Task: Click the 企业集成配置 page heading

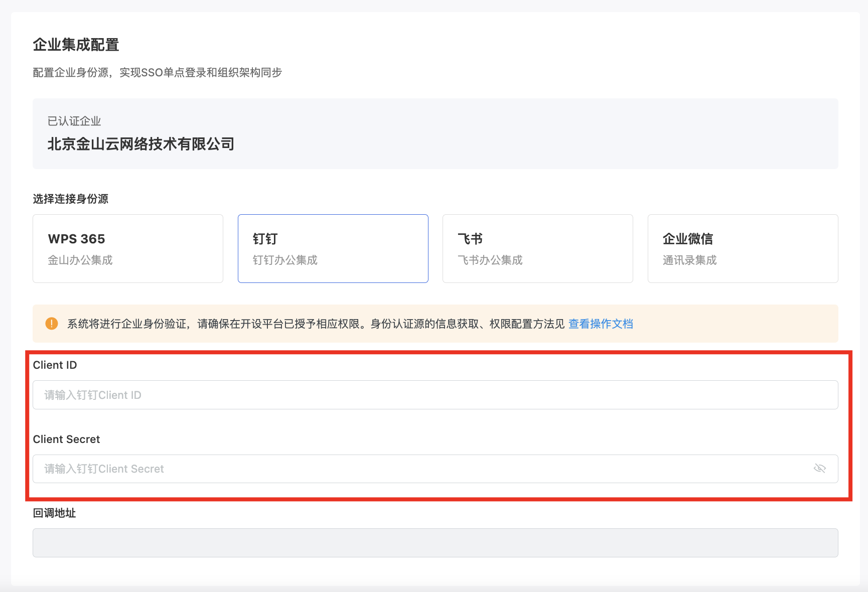Action: pyautogui.click(x=76, y=45)
